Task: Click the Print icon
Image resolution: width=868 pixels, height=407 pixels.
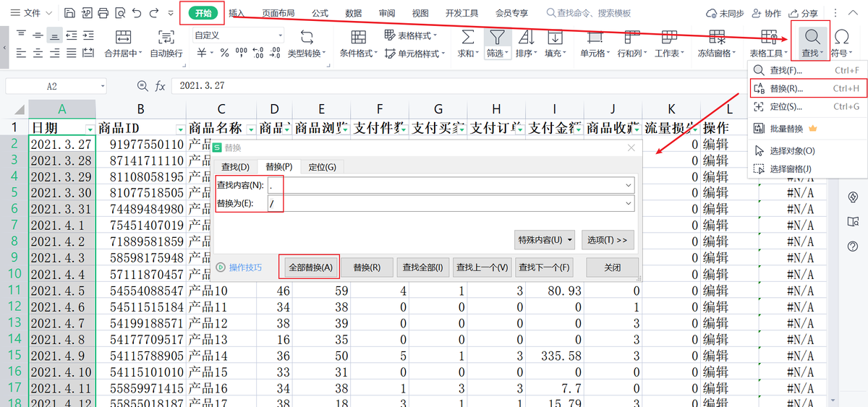Action: point(103,13)
